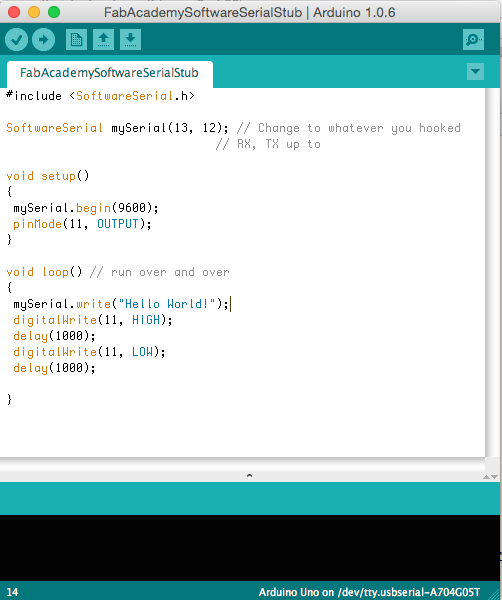Click the Verify checkmark button

click(16, 39)
